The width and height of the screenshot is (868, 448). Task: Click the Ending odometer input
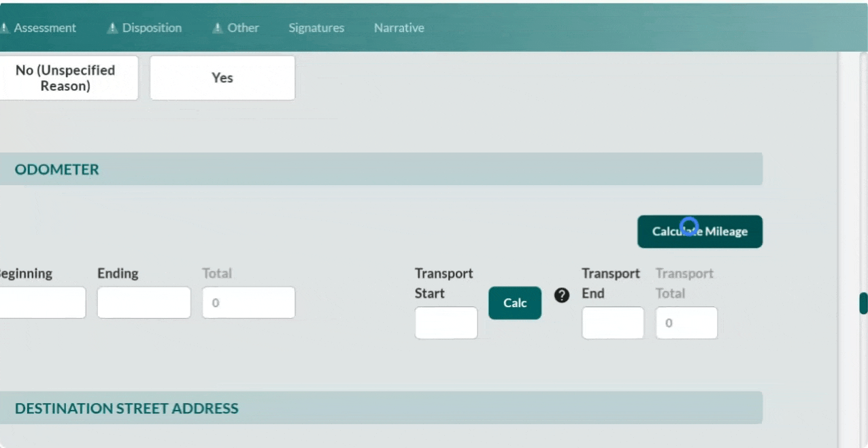pyautogui.click(x=144, y=302)
